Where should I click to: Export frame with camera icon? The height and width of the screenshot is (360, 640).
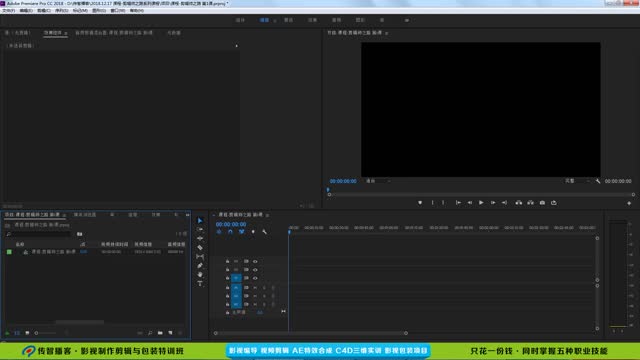click(542, 202)
